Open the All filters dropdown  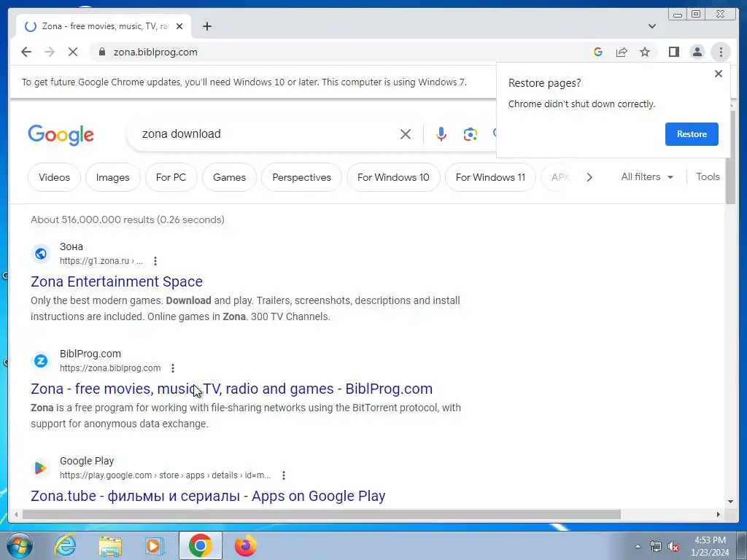(x=647, y=176)
